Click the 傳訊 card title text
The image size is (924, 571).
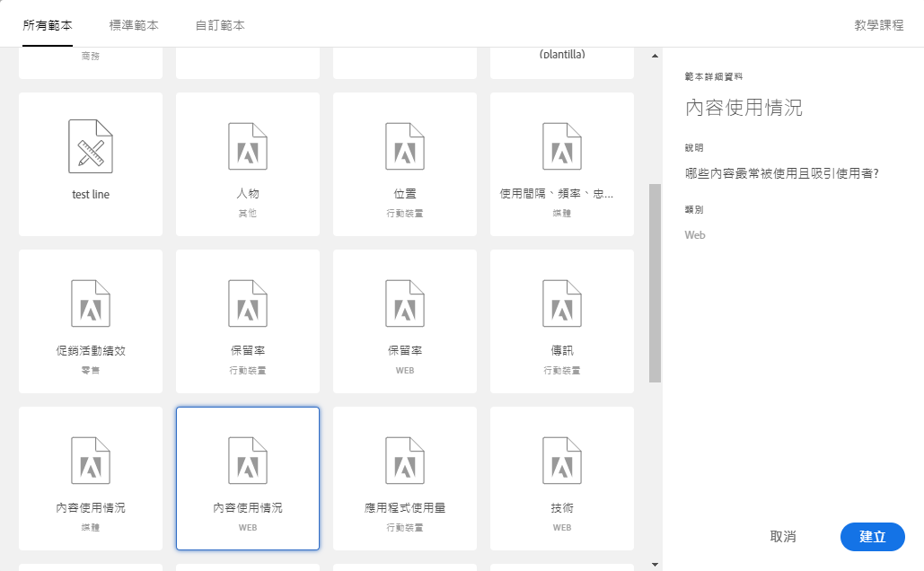click(x=562, y=351)
